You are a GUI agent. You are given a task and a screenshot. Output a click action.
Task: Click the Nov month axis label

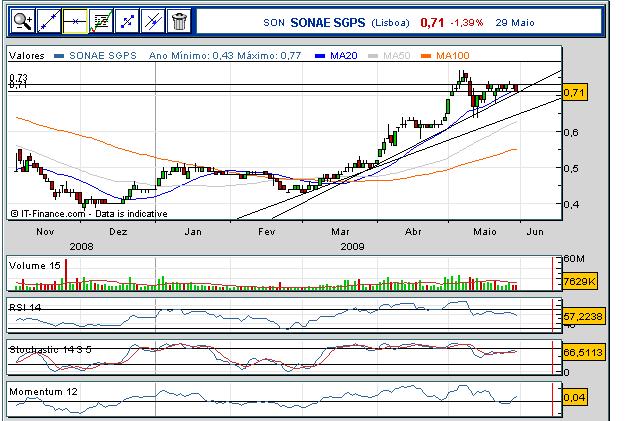pyautogui.click(x=45, y=232)
